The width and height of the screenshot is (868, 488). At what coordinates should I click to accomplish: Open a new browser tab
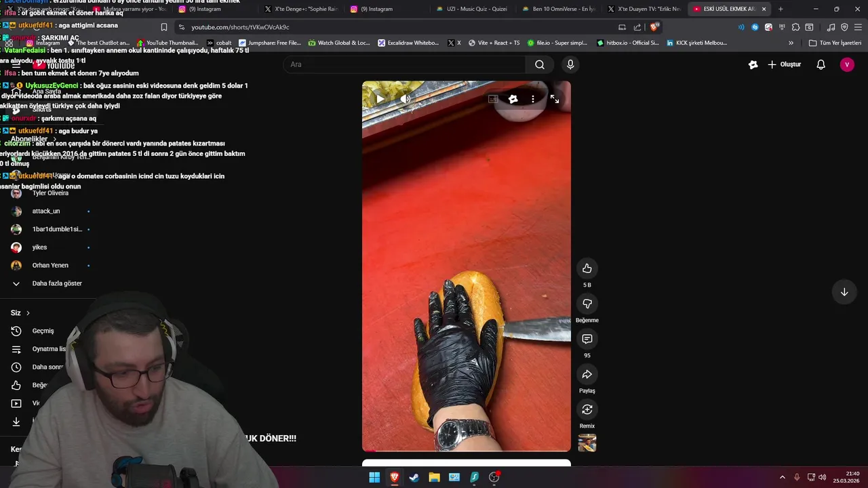pos(781,9)
